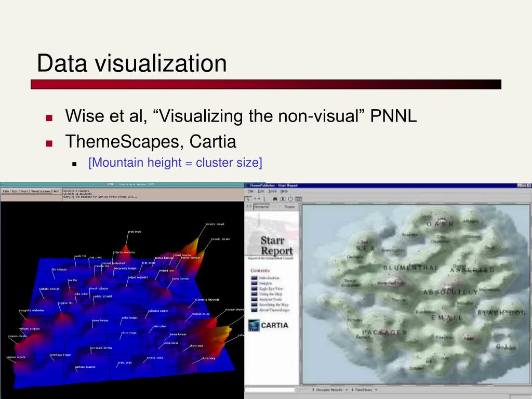Click the 'hurricane bertha' terrain label

point(101,348)
